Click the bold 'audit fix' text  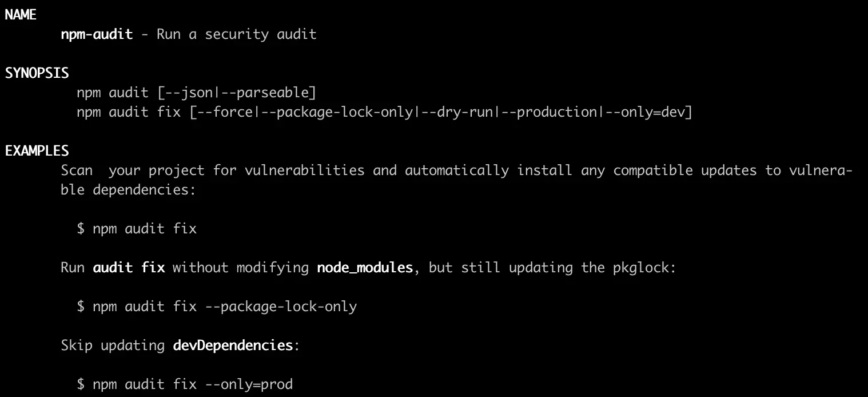(x=129, y=268)
